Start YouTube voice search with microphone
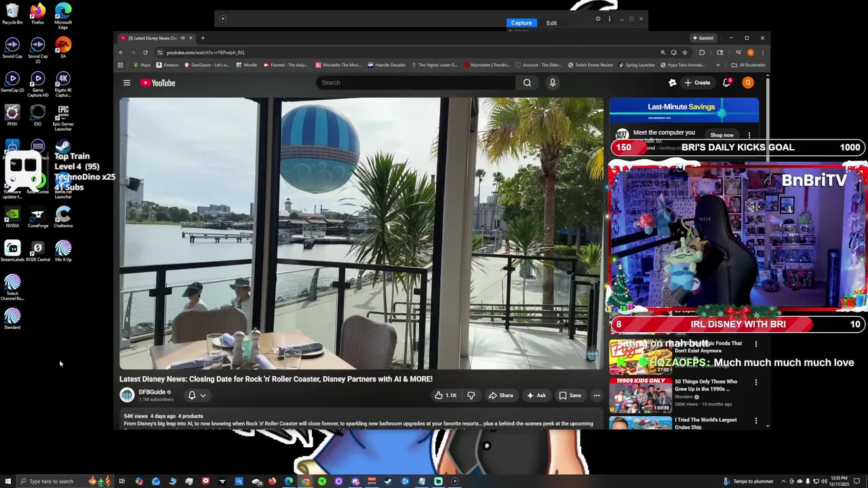This screenshot has width=868, height=488. click(553, 83)
